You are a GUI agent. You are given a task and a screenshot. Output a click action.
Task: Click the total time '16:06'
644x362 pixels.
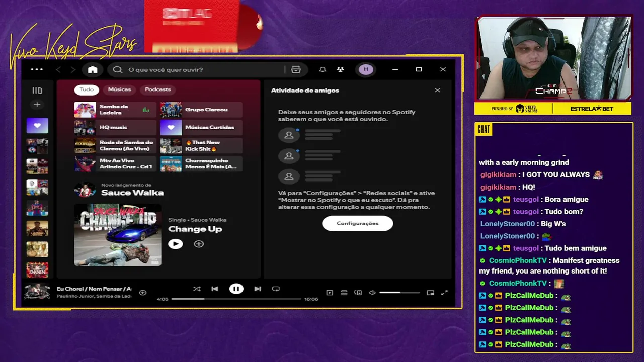pyautogui.click(x=311, y=299)
